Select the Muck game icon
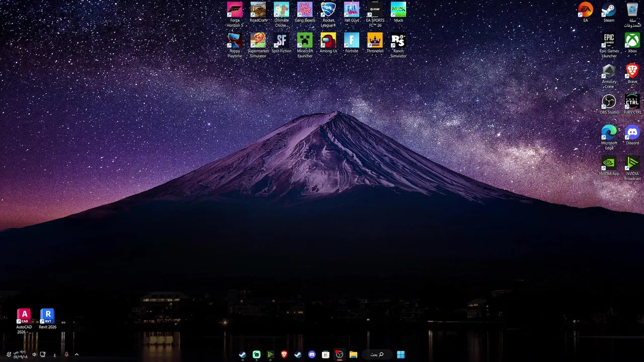 pos(398,13)
